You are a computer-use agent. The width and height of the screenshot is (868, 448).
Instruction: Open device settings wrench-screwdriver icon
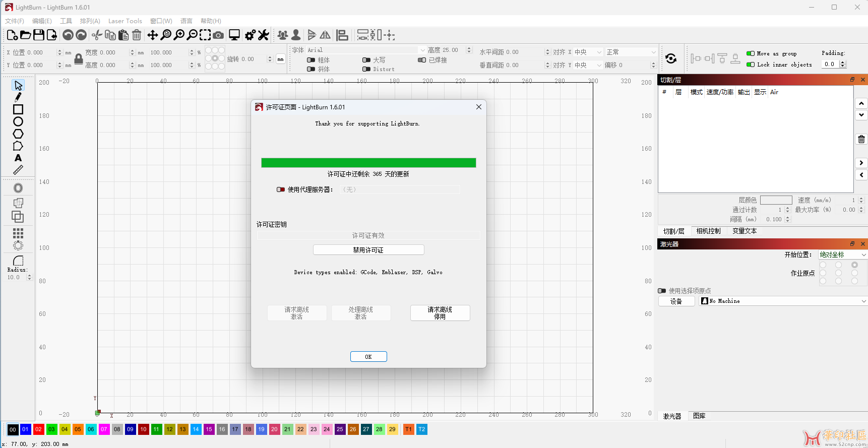tap(264, 35)
